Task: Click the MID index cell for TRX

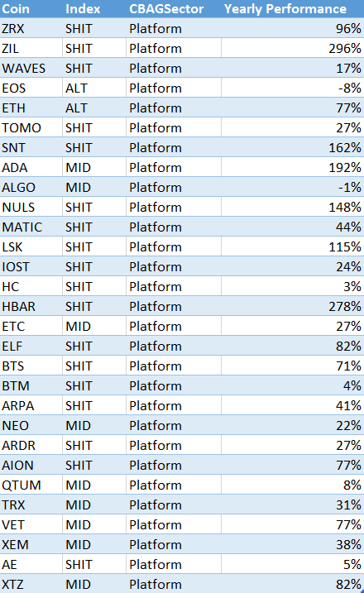Action: click(94, 505)
